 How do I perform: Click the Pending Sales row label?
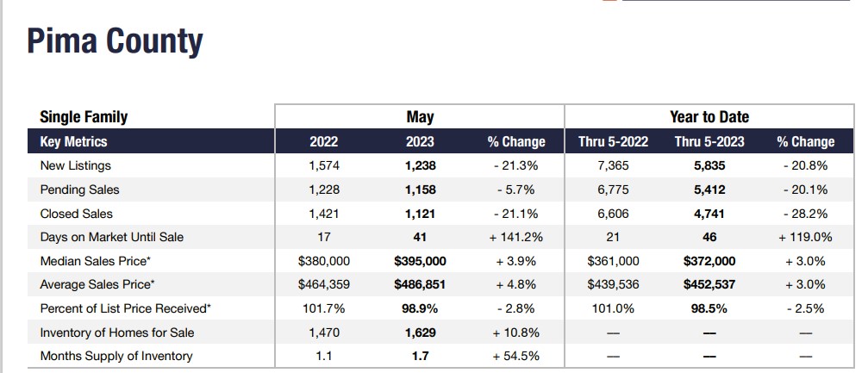point(80,190)
